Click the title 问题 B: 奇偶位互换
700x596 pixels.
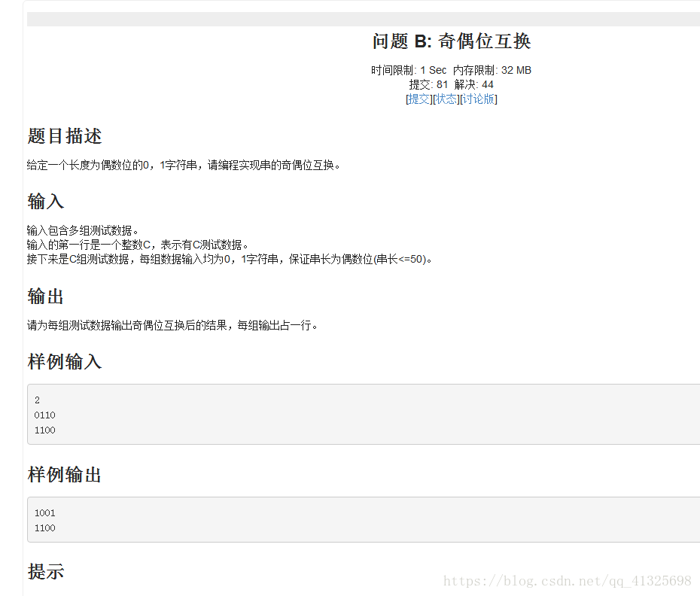(x=452, y=41)
